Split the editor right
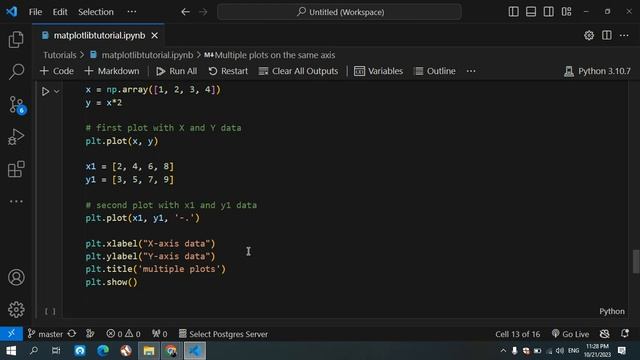The width and height of the screenshot is (640, 360). click(607, 36)
